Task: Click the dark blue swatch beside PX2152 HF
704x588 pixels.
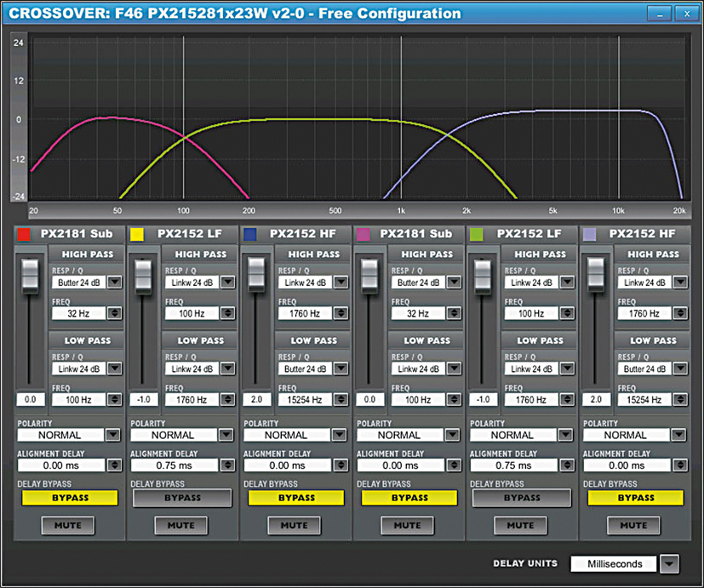Action: [250, 234]
